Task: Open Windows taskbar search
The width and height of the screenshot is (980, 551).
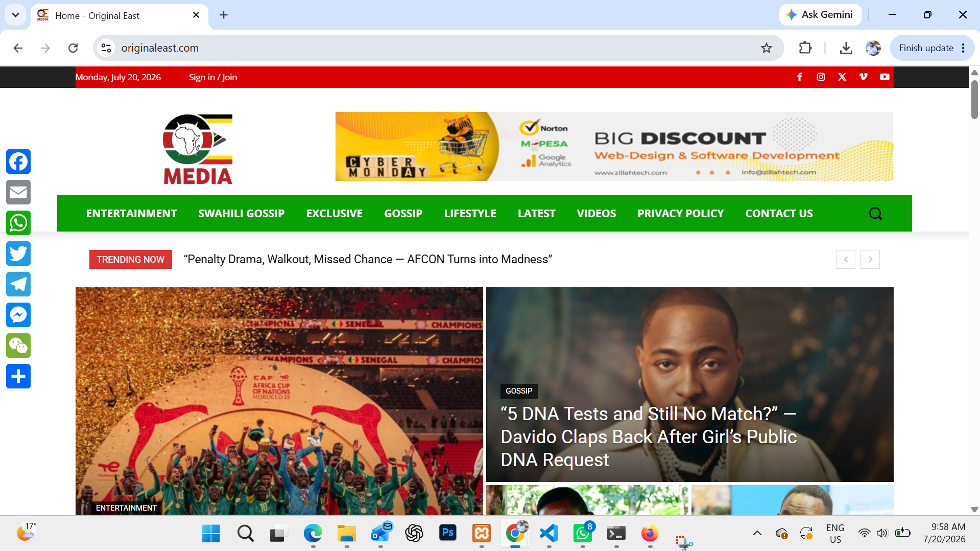Action: [246, 534]
